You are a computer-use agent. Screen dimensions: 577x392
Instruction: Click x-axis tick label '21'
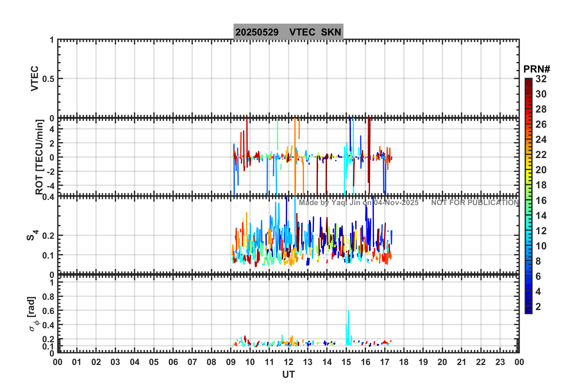[x=462, y=362]
